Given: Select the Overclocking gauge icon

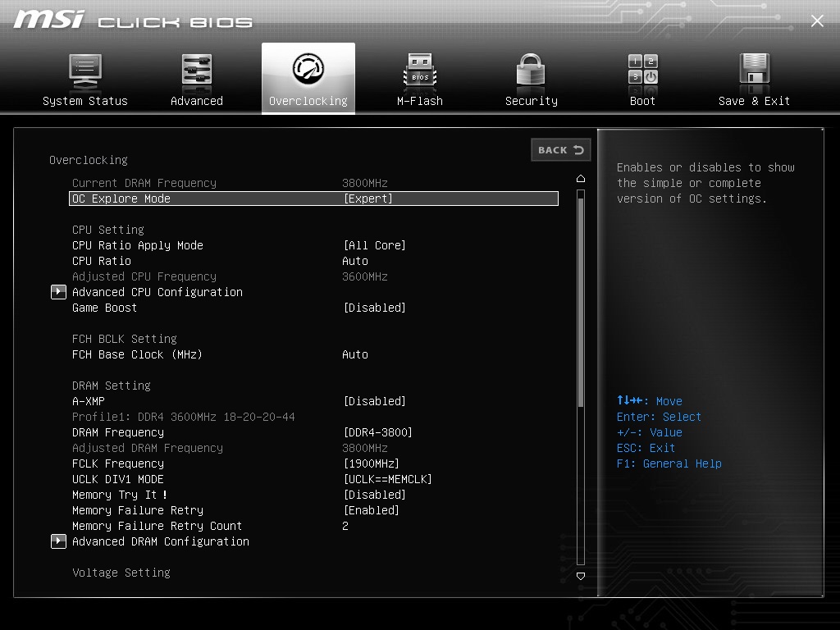Looking at the screenshot, I should [x=308, y=69].
